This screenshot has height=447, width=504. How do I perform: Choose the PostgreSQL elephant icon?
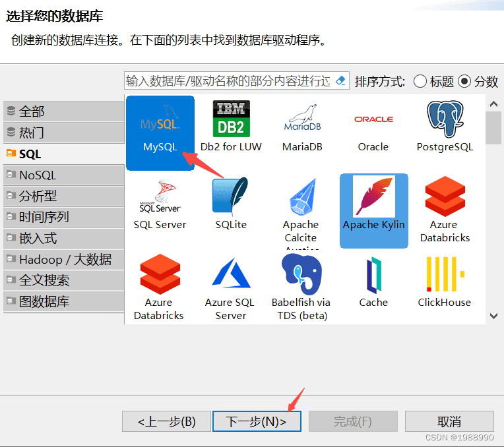[445, 119]
